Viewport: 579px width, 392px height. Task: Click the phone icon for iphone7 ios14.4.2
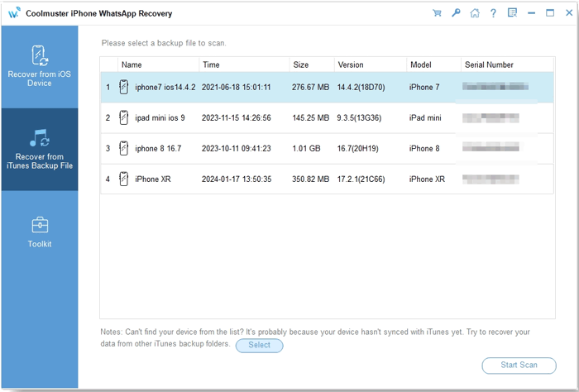124,87
